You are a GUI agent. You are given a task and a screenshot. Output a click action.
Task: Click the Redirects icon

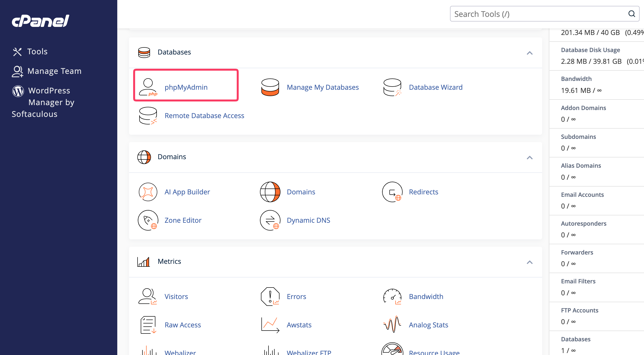[x=392, y=192]
